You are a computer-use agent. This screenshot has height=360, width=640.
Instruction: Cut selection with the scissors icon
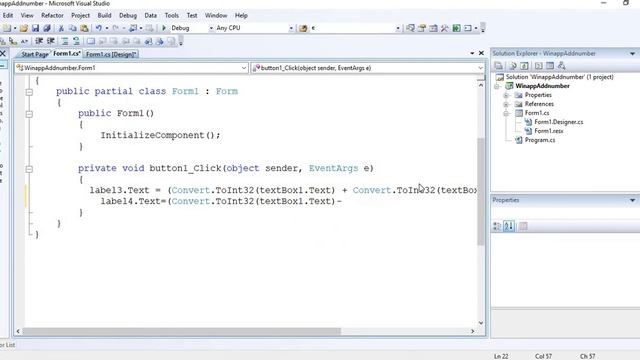(61, 28)
